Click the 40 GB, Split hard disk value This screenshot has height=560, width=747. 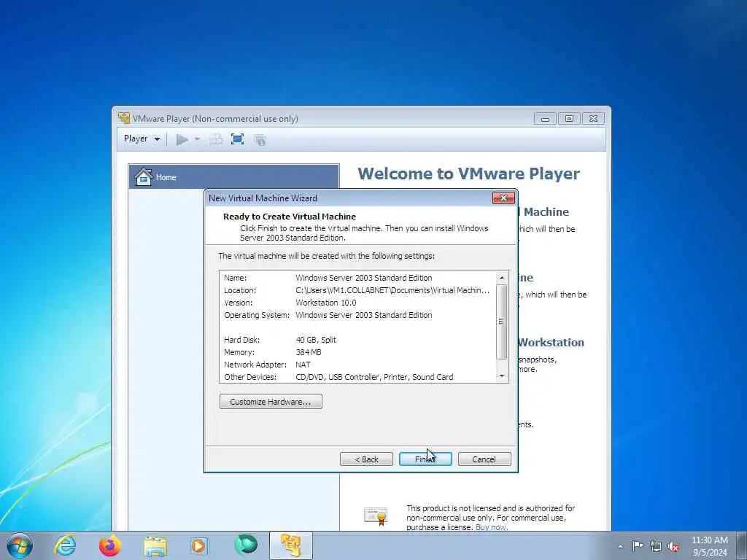316,340
